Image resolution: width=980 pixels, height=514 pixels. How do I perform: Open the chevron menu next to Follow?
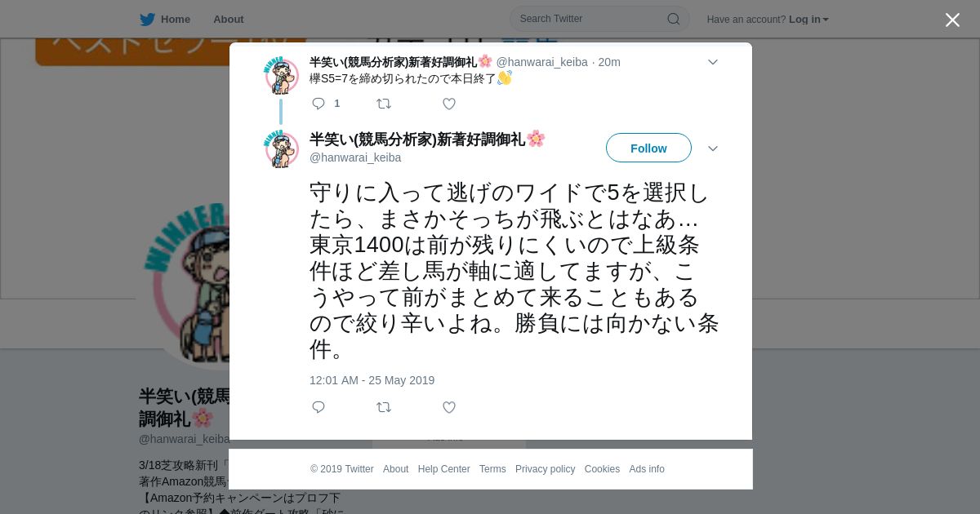pyautogui.click(x=713, y=148)
